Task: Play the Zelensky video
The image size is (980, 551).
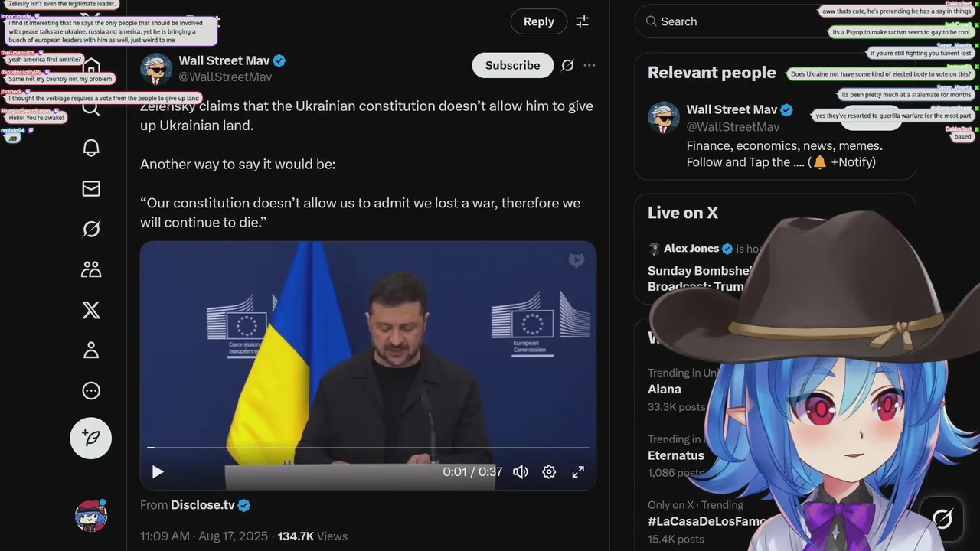Action: [x=158, y=471]
